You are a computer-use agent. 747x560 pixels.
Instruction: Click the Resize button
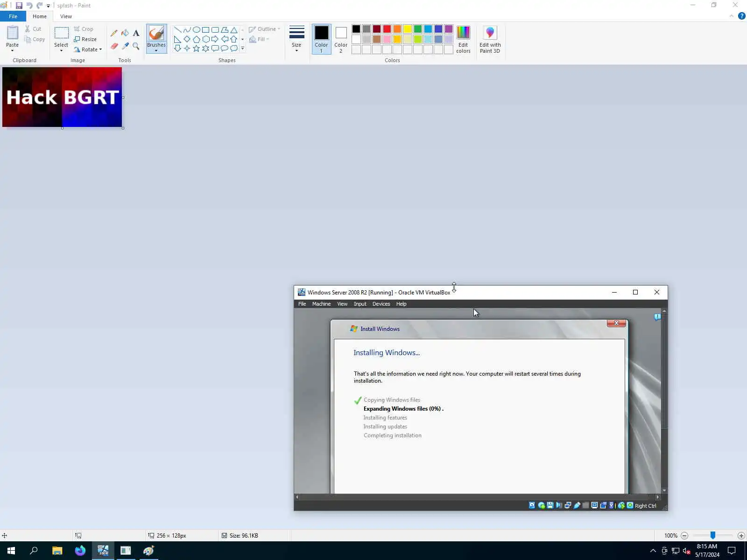(85, 39)
